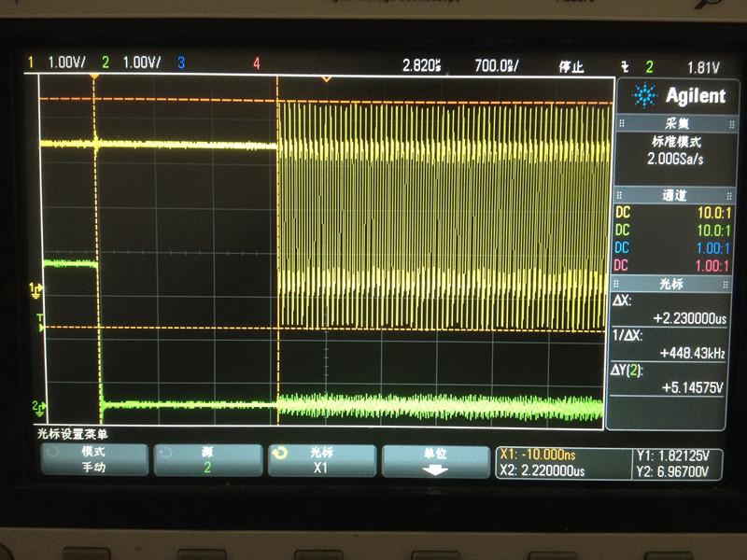This screenshot has height=560, width=747.
Task: Select the 光标 X1 cursor softkey
Action: 321,460
